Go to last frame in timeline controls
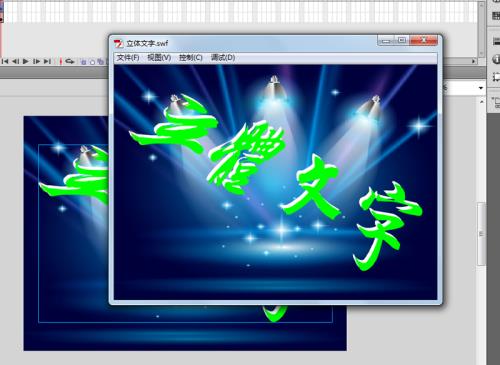 coord(47,62)
